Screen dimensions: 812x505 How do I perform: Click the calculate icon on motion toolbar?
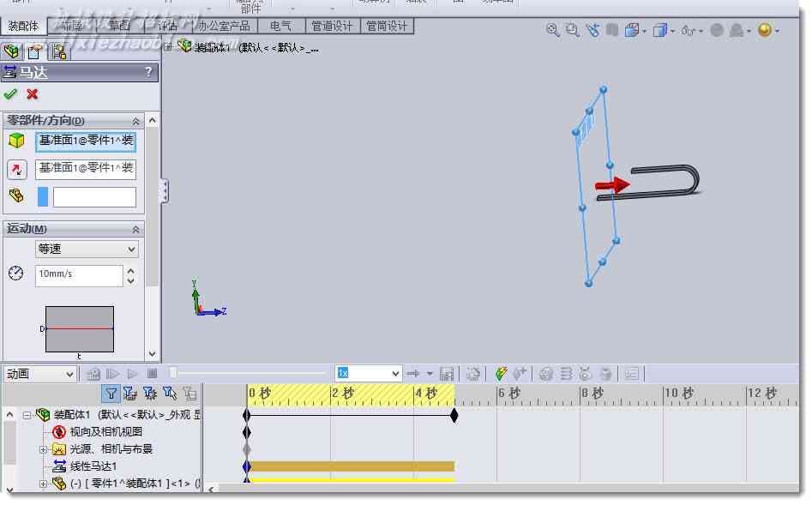coord(93,374)
